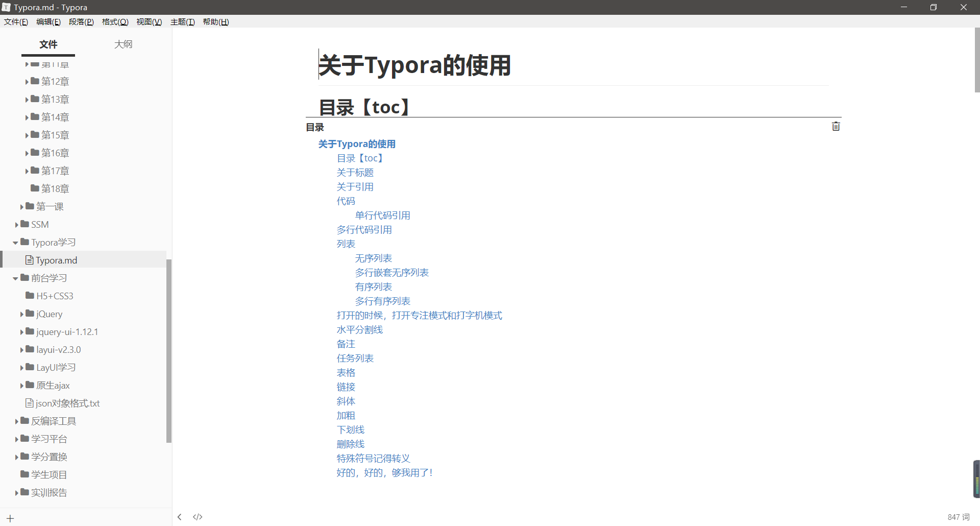
Task: Click the 学生项目 folder icon
Action: 24,474
